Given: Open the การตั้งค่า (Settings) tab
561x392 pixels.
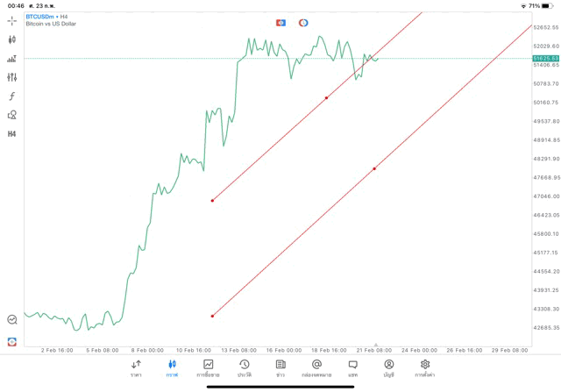Looking at the screenshot, I should click(x=425, y=367).
